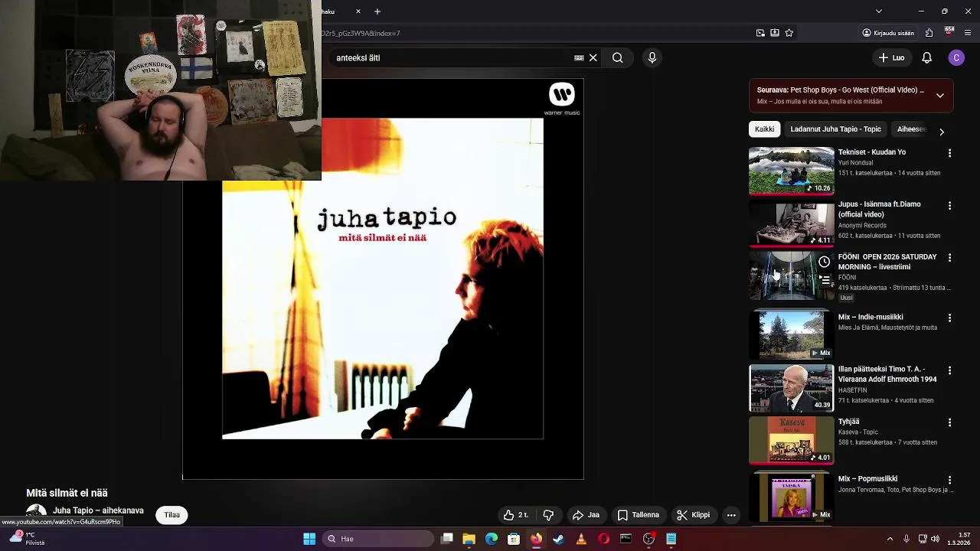Open volume control in system tray
Viewport: 980px width, 551px height.
click(x=936, y=539)
